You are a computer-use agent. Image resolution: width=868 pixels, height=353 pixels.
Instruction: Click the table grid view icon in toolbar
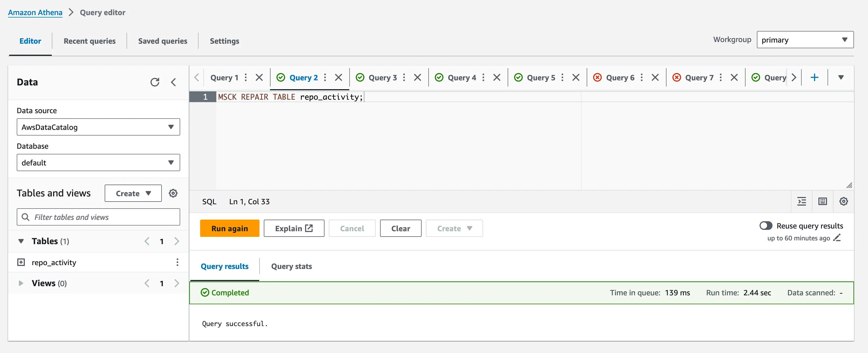point(823,201)
